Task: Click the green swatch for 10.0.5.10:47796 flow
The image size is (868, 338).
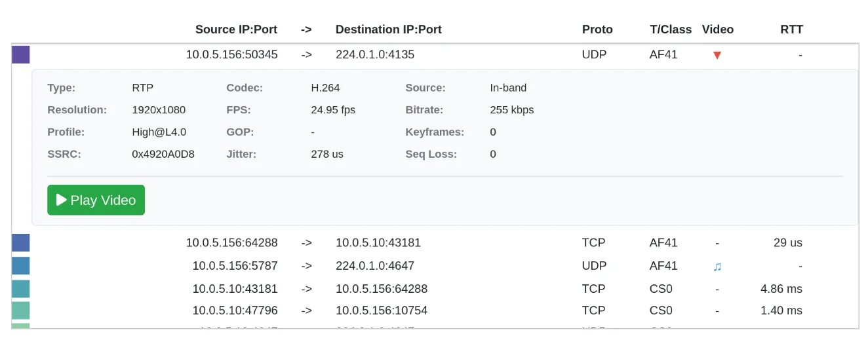Action: click(x=21, y=310)
